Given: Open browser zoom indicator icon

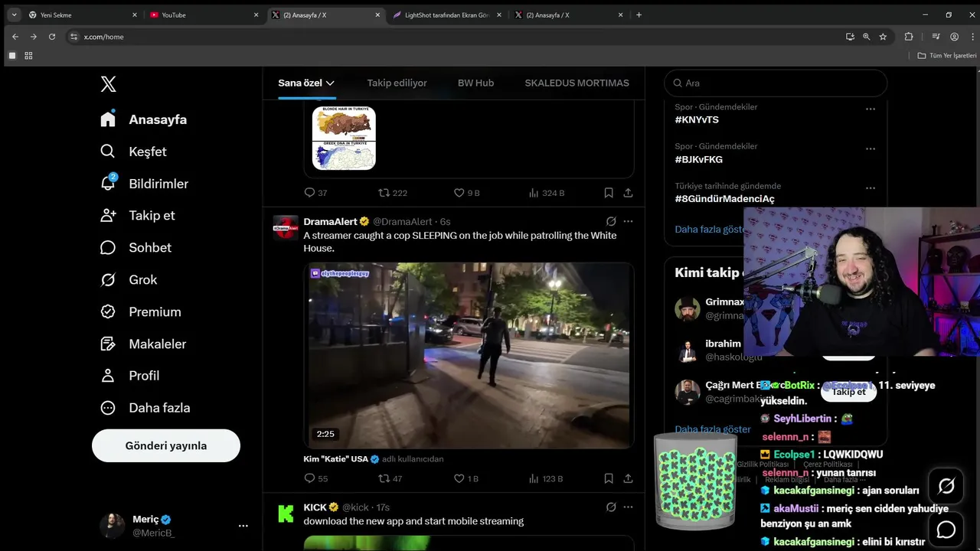Looking at the screenshot, I should click(866, 36).
